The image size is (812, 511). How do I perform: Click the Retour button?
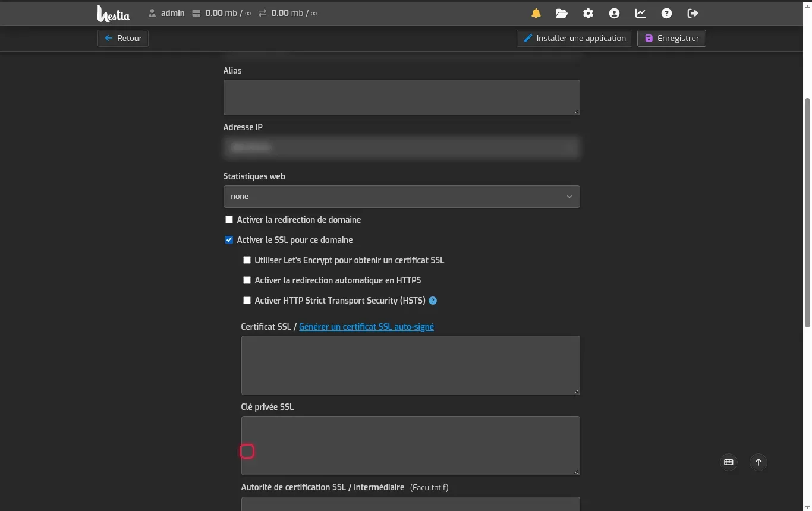pos(123,38)
